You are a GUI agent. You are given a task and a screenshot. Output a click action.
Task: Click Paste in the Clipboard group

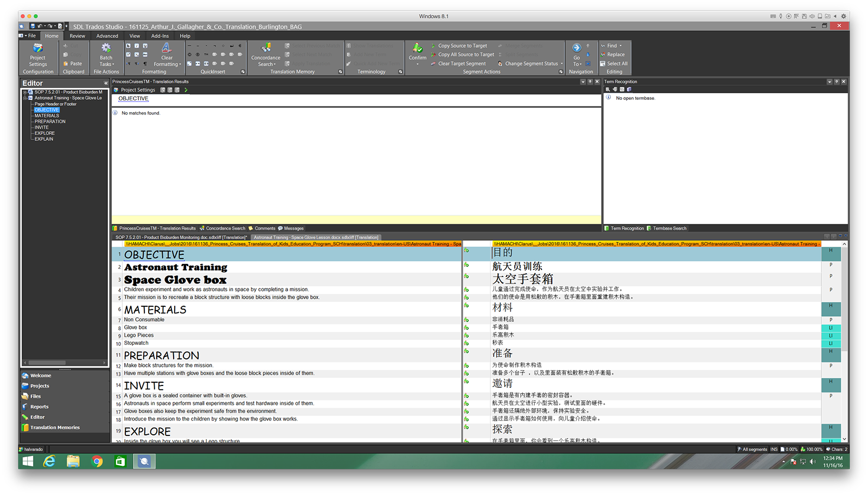73,63
